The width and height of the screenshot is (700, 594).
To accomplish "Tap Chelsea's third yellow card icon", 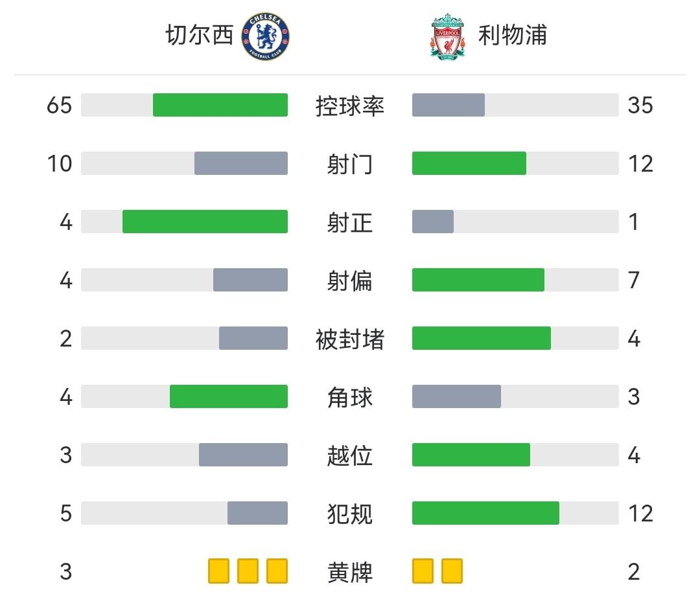I will tap(277, 571).
